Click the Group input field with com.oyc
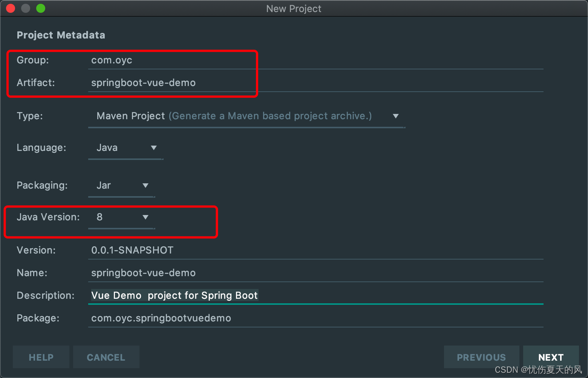 pos(315,60)
